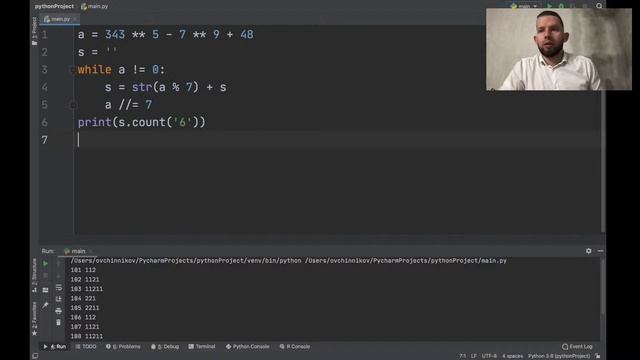Click the editor vertical scrollbar
The height and width of the screenshot is (360, 640).
coord(603,161)
